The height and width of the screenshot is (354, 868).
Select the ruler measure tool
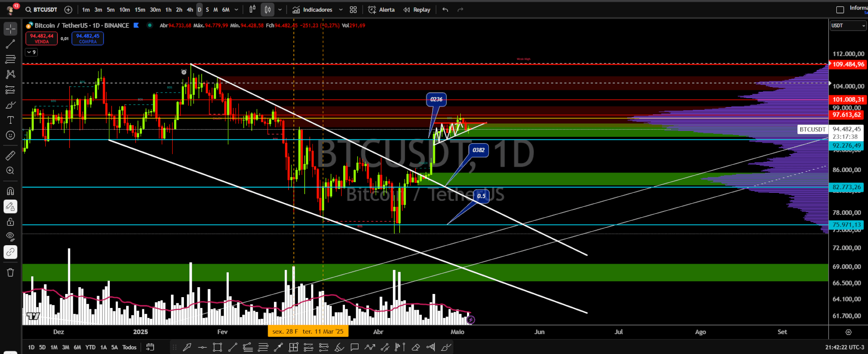click(10, 156)
